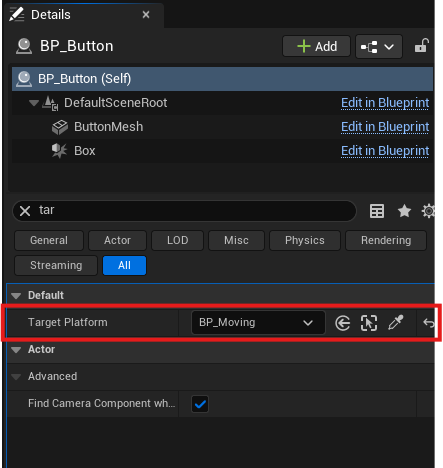Reset Target Platform to default arrow
Image resolution: width=443 pixels, height=468 pixels.
[428, 323]
